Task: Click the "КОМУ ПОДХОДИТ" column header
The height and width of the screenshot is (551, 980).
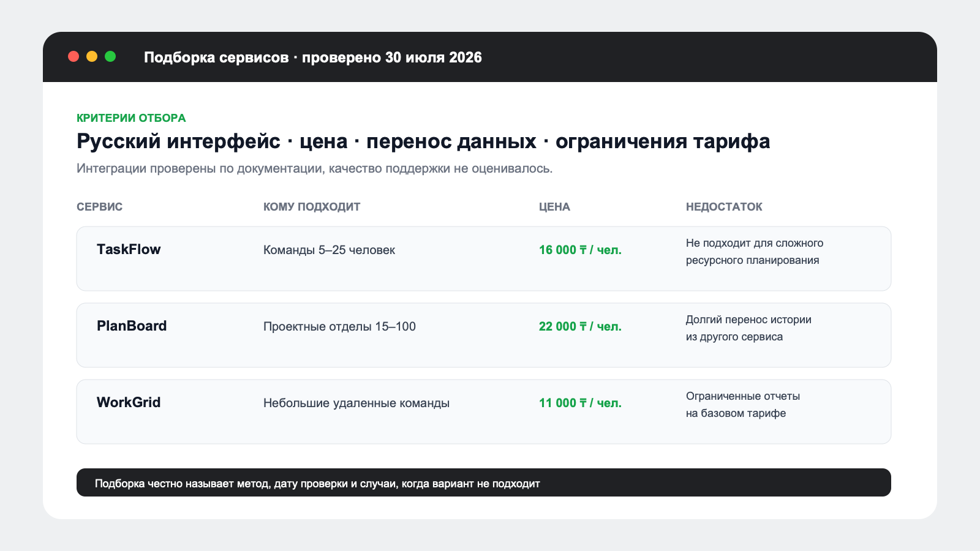Action: click(x=312, y=206)
